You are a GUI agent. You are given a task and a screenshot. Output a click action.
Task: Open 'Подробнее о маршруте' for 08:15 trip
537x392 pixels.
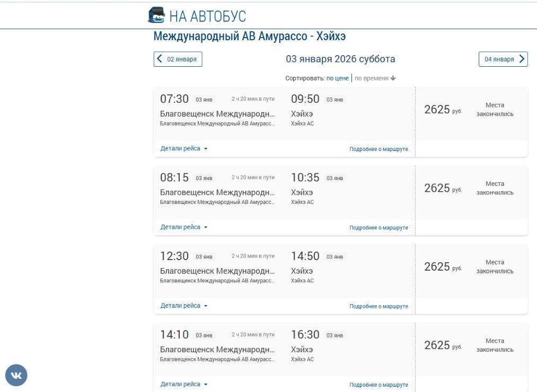tap(378, 228)
